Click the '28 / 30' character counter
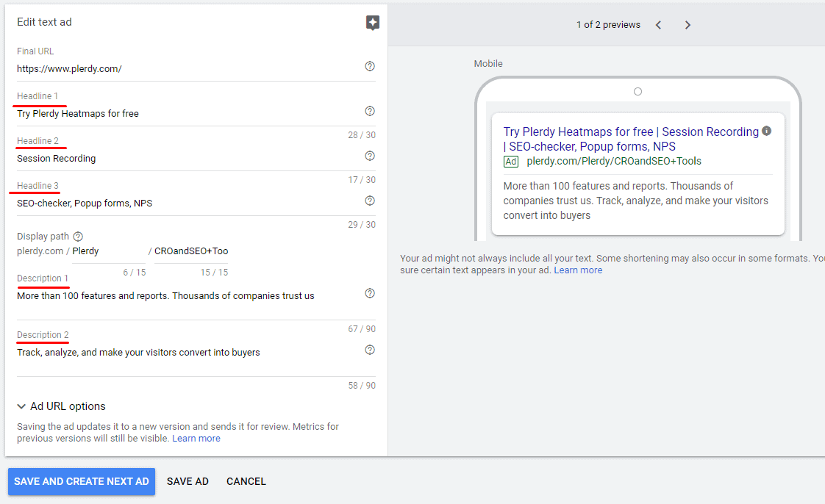 (362, 135)
